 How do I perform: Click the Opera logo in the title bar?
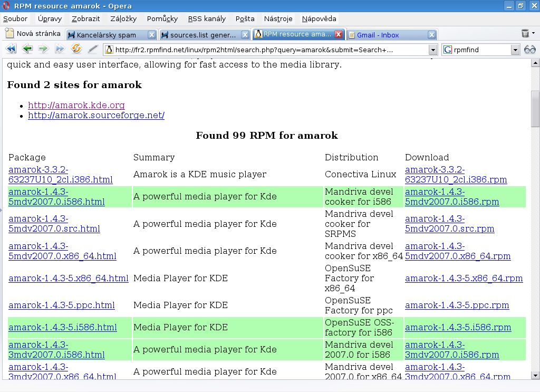coord(6,5)
